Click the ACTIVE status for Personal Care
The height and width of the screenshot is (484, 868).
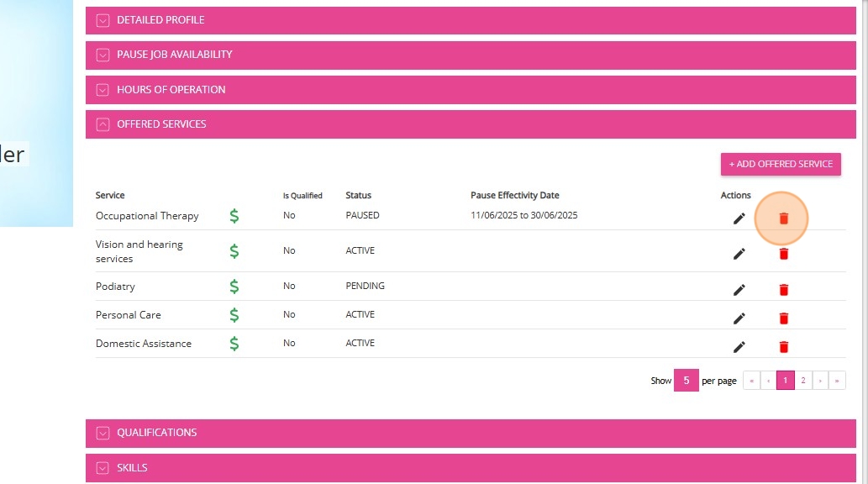pos(360,314)
